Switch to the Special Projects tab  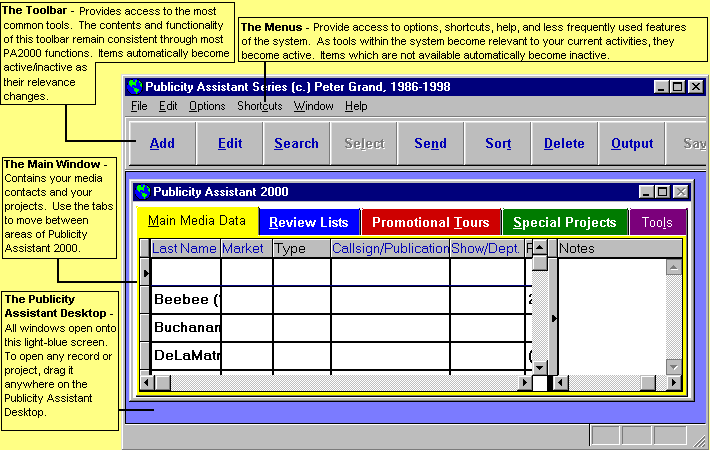[565, 222]
